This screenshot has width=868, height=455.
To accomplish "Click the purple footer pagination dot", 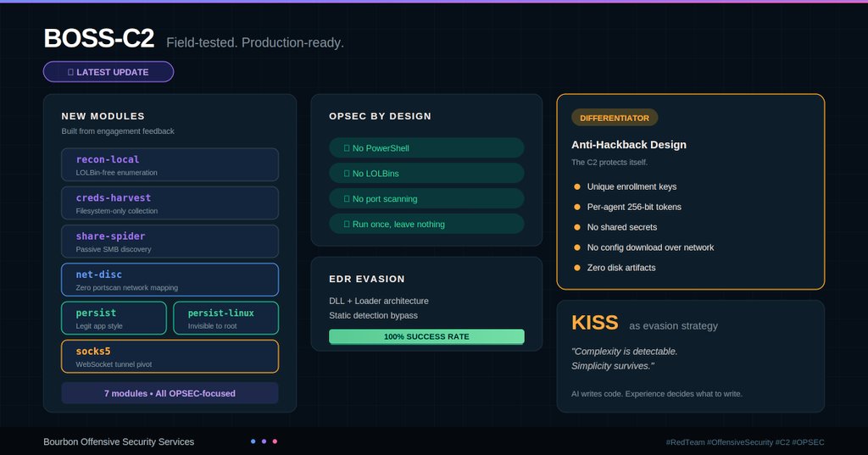I will 264,441.
